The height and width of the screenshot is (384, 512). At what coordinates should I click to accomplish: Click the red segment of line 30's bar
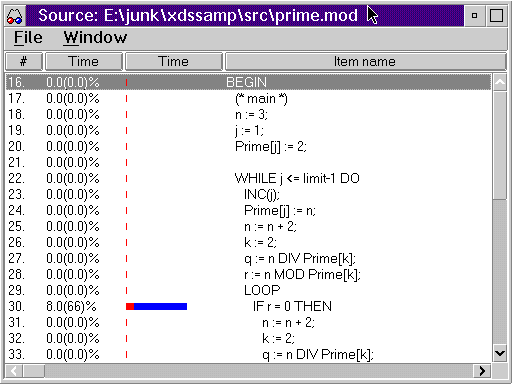130,306
